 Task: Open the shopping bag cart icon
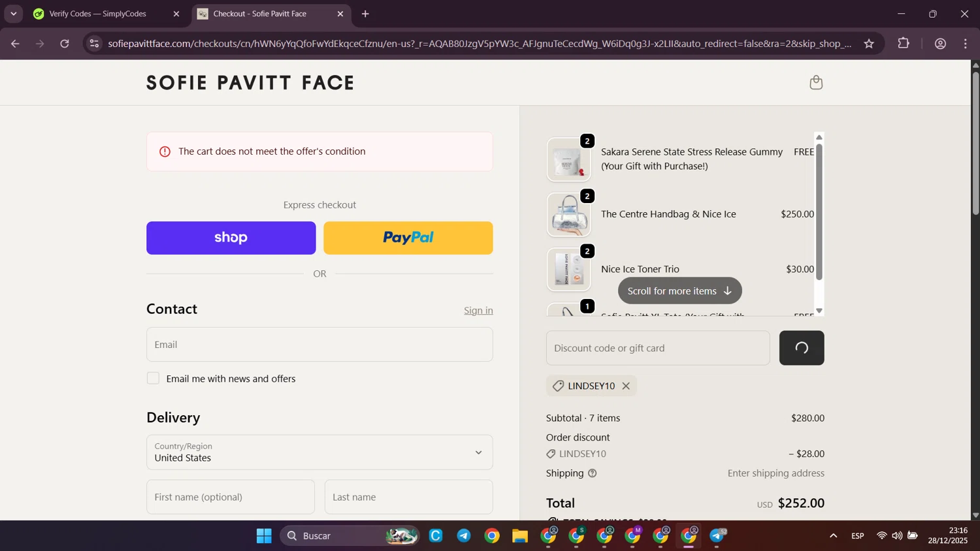pos(815,82)
